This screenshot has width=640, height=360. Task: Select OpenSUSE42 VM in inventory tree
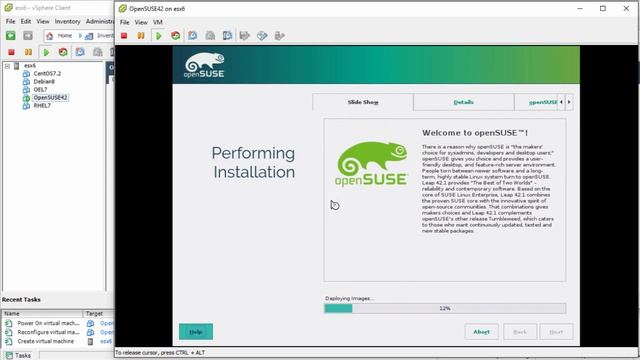tap(50, 98)
